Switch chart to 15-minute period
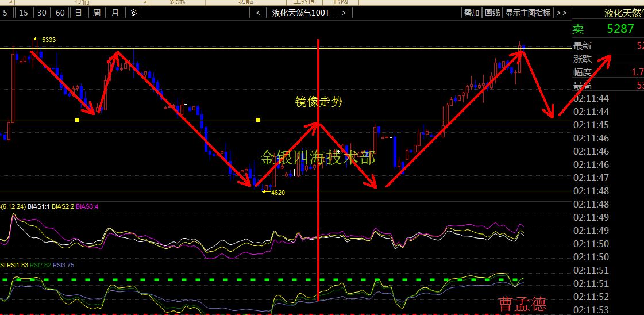 (23, 13)
